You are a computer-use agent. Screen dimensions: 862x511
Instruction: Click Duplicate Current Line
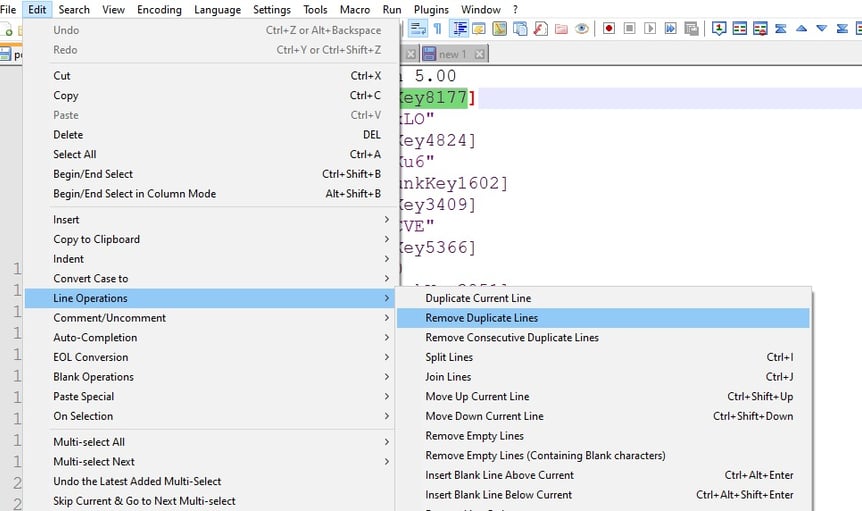pyautogui.click(x=603, y=298)
